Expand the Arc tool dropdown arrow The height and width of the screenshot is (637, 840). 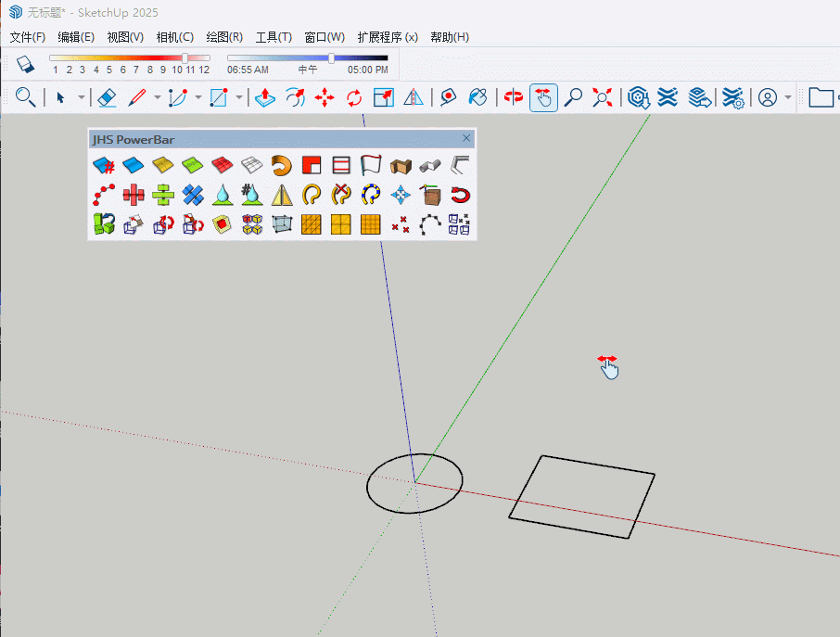pyautogui.click(x=198, y=97)
